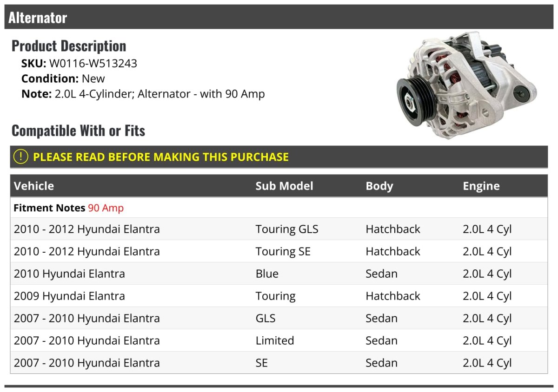Open the alternator product image
The image size is (558, 392).
pos(466,85)
